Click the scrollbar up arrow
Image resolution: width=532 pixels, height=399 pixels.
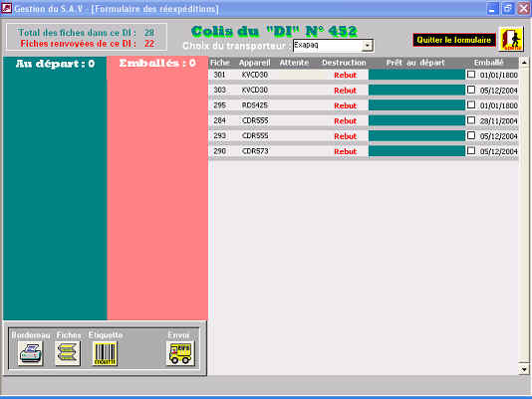(524, 63)
